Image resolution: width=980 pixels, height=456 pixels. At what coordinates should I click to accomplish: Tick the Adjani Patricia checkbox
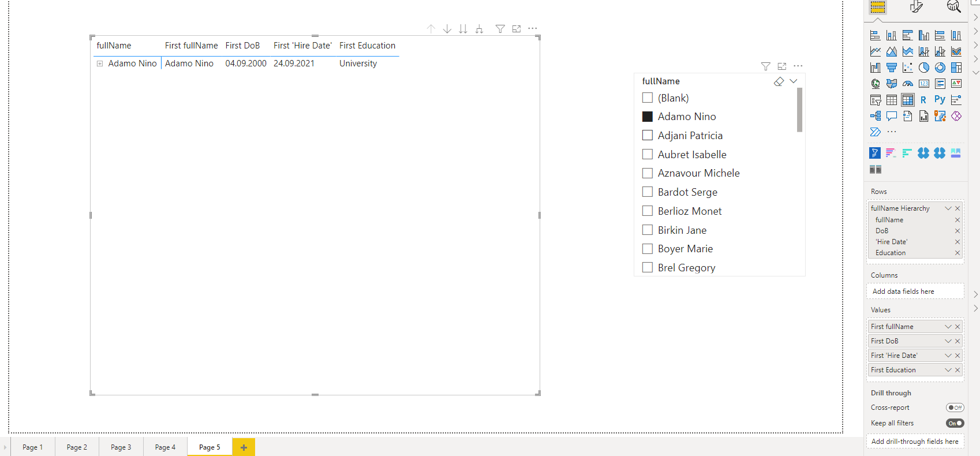pos(648,135)
